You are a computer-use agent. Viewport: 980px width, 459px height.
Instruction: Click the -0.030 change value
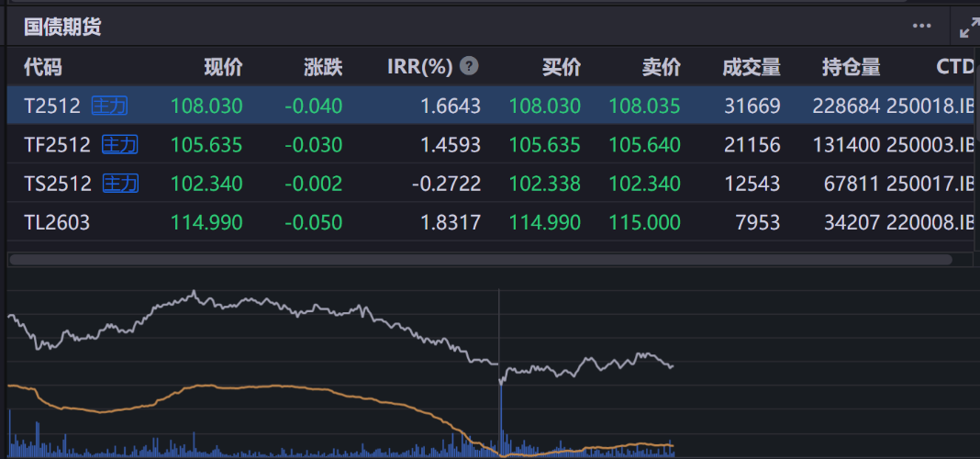[x=314, y=144]
